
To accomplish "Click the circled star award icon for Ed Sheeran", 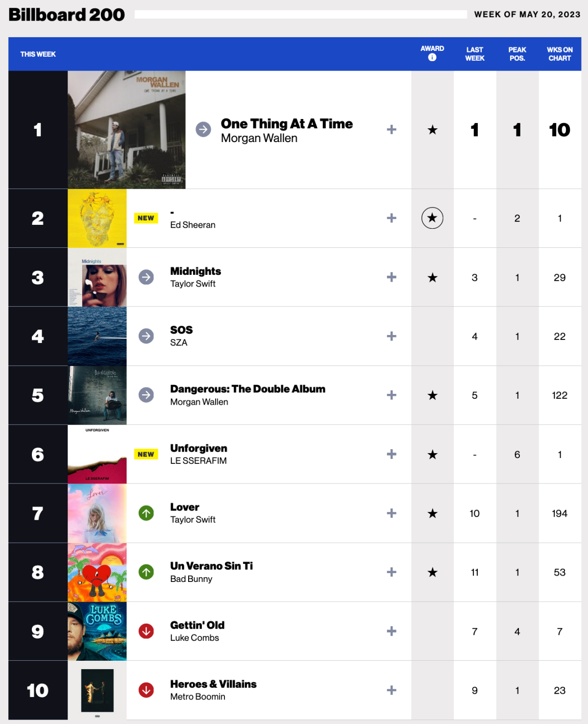I will (x=432, y=218).
